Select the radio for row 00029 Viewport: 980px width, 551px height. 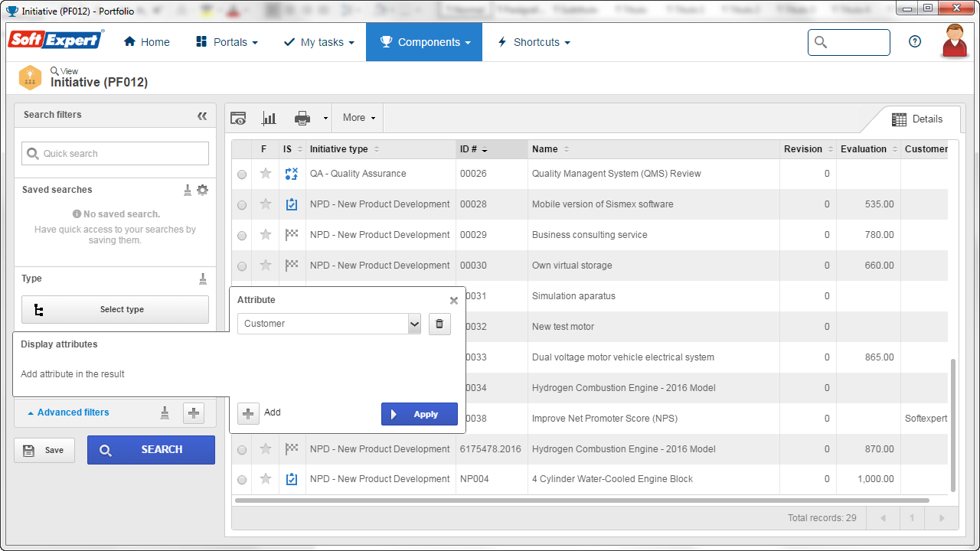click(242, 236)
